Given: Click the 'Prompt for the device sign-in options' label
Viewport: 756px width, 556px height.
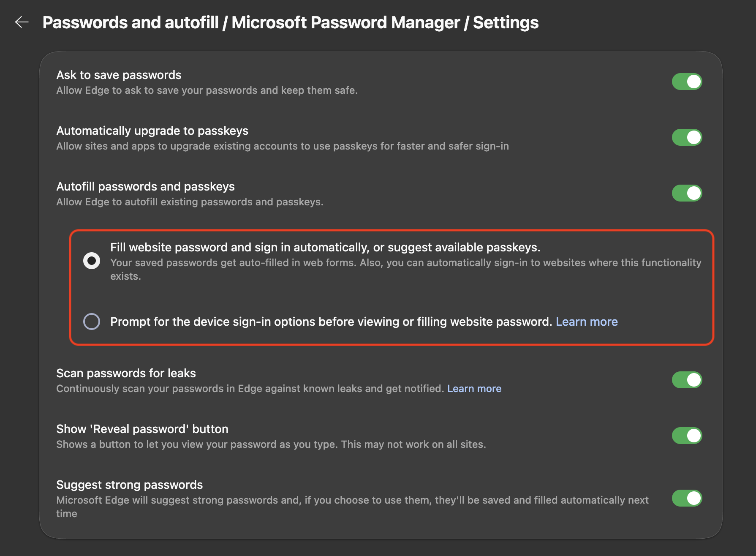Looking at the screenshot, I should [331, 322].
